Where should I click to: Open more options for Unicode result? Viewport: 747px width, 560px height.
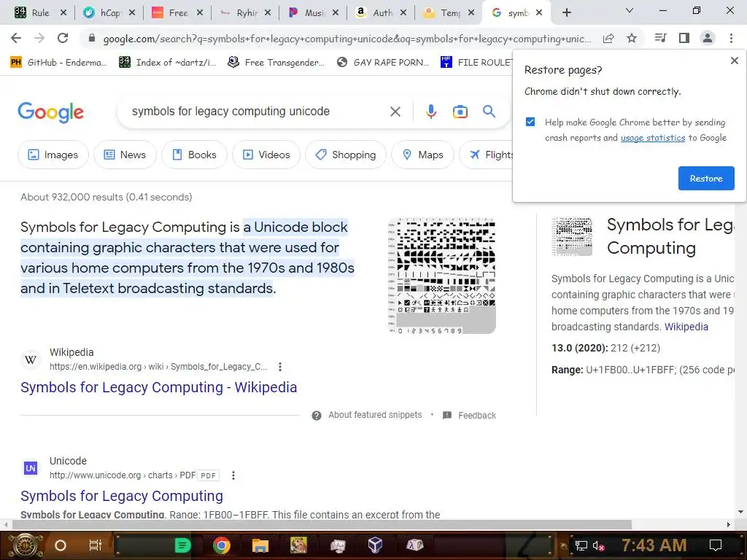233,475
